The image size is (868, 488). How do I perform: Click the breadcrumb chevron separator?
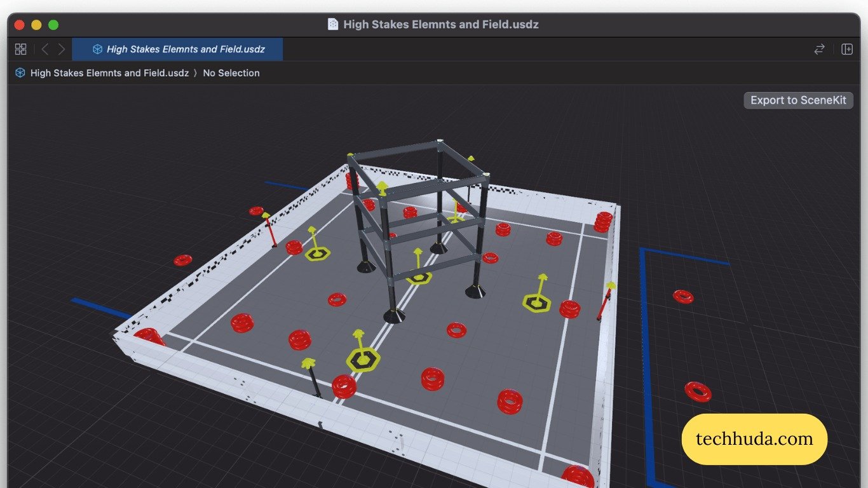196,73
